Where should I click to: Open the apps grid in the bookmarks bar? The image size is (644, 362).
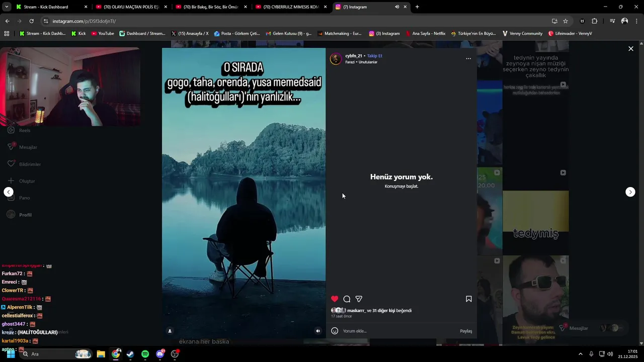[7, 34]
